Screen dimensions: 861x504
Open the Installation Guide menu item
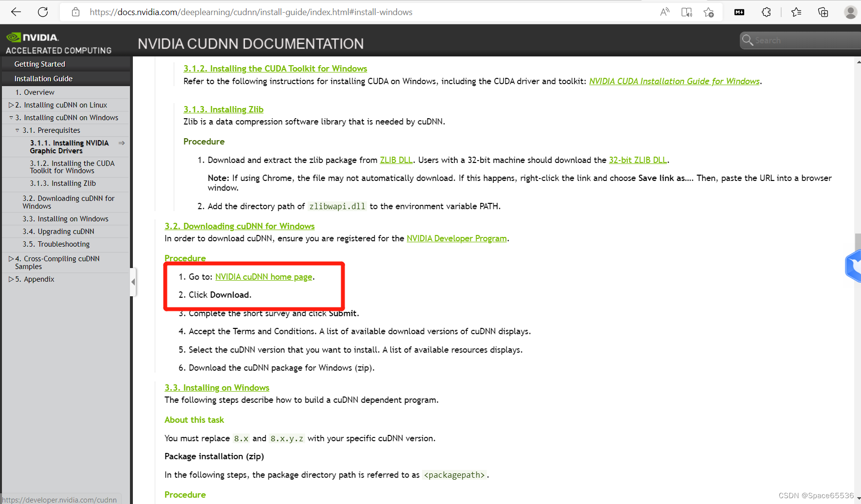(43, 79)
